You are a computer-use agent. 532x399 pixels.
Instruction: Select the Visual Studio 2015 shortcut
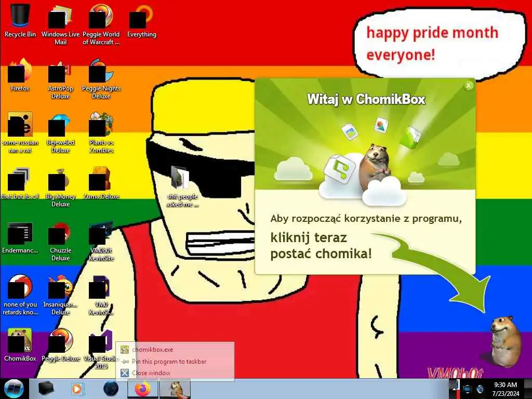click(101, 350)
